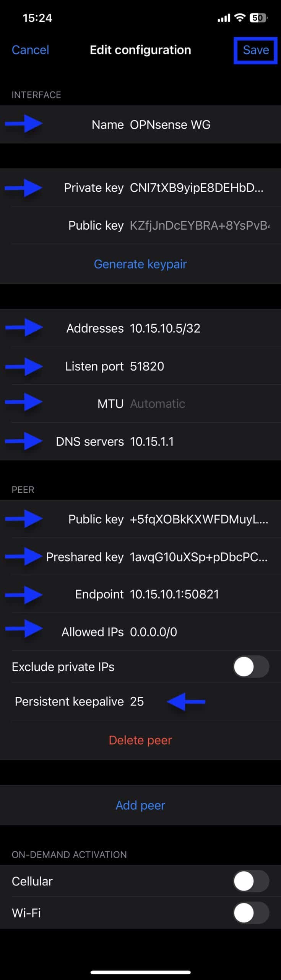Image resolution: width=281 pixels, height=980 pixels.
Task: Select the interface Private key field
Action: [x=140, y=188]
